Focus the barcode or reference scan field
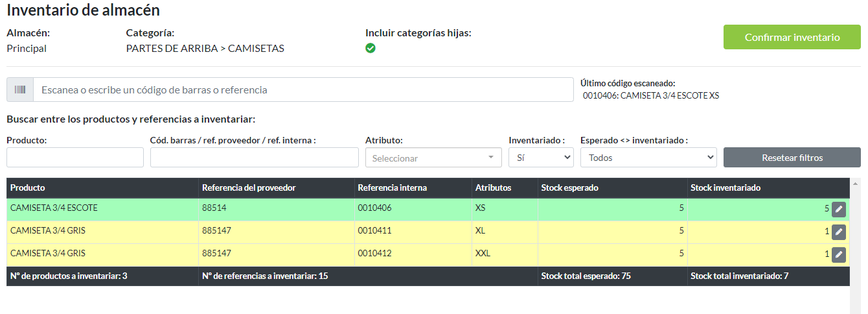This screenshot has width=868, height=314. [303, 90]
